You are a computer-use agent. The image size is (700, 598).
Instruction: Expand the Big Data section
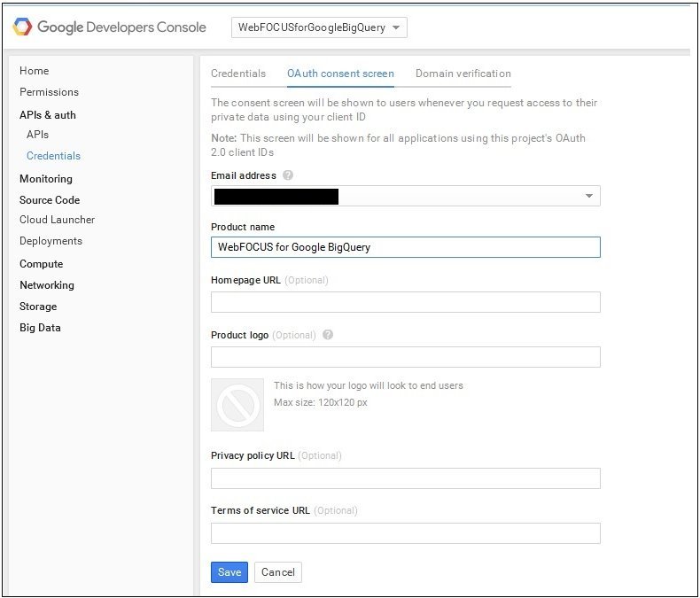(40, 328)
